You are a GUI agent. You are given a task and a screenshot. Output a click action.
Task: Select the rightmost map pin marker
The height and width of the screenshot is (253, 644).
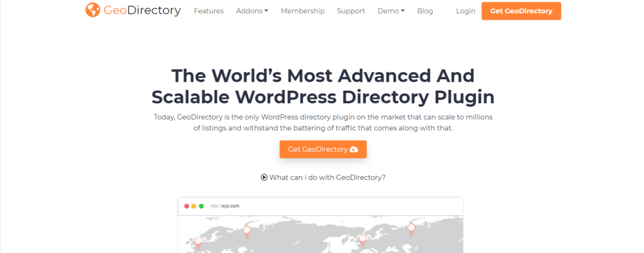411,228
